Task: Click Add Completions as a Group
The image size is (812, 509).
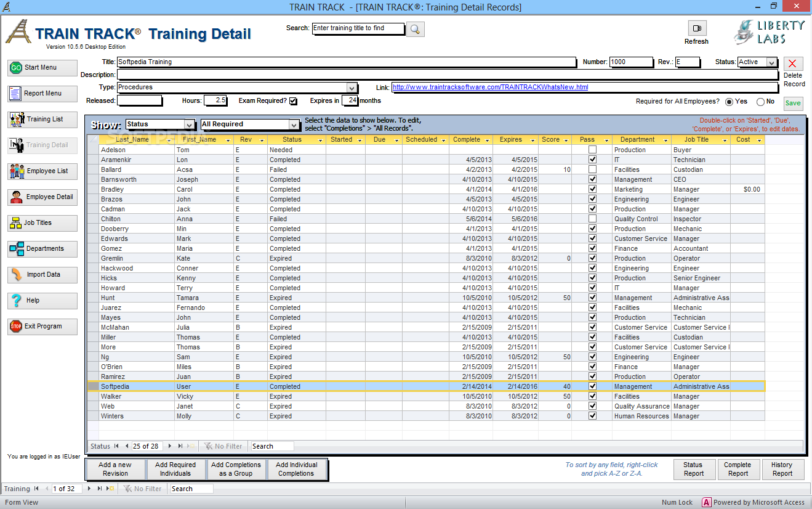Action: [x=236, y=470]
